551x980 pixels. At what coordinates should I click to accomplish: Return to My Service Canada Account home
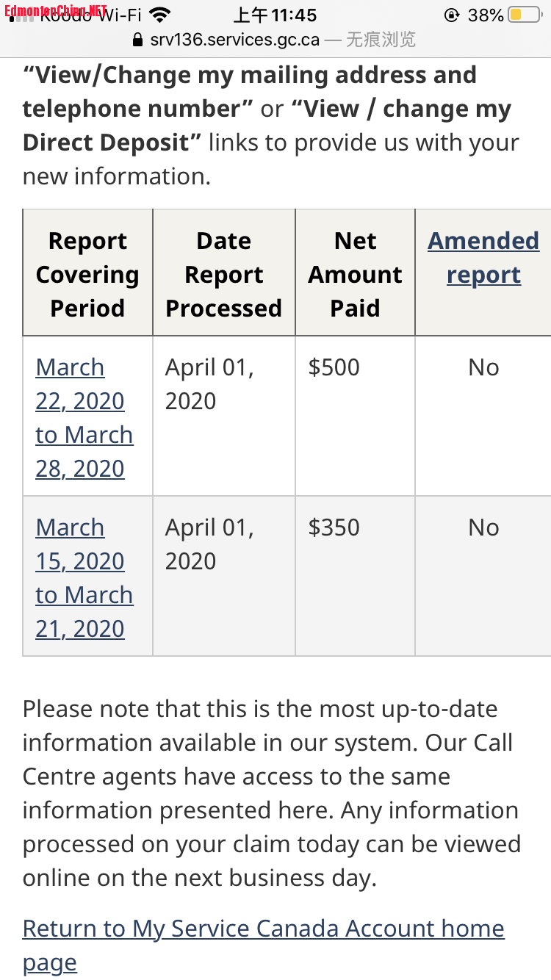pyautogui.click(x=263, y=945)
